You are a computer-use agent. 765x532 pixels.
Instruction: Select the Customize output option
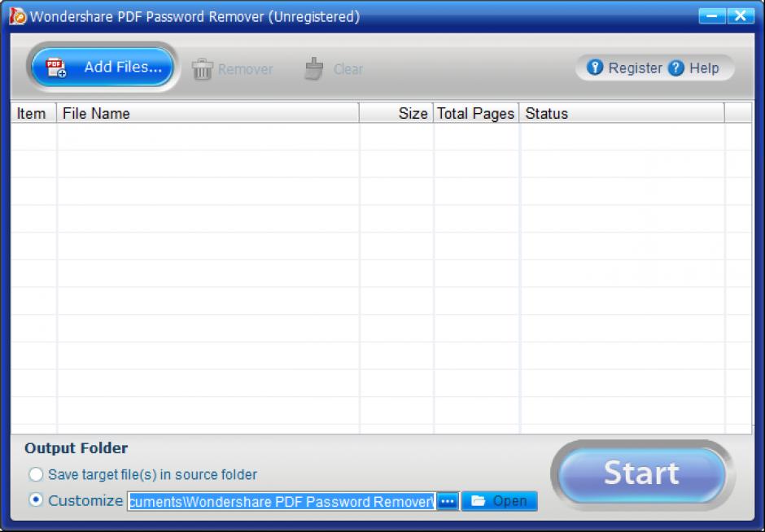coord(35,501)
